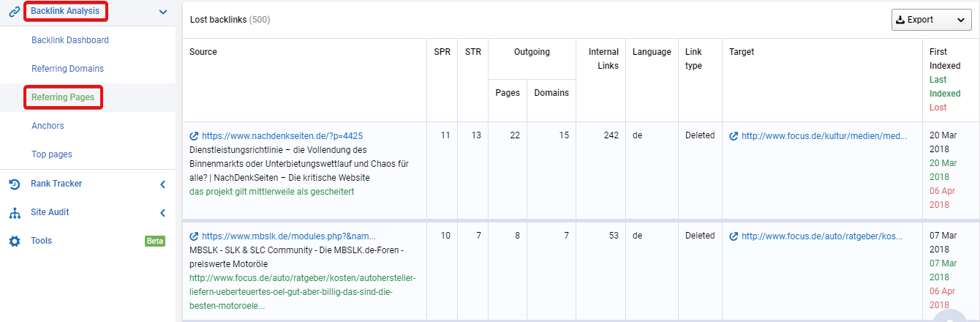The width and height of the screenshot is (980, 322).
Task: Click SPR value 11 in first row
Action: [446, 135]
